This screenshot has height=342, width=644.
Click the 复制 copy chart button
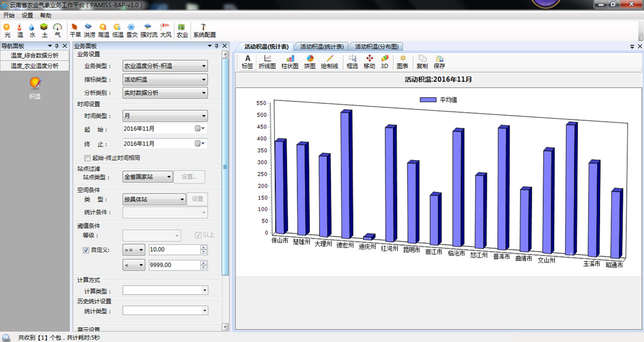click(x=422, y=62)
